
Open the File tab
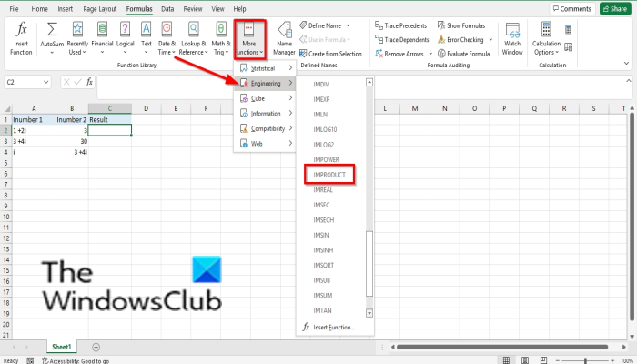[x=14, y=9]
